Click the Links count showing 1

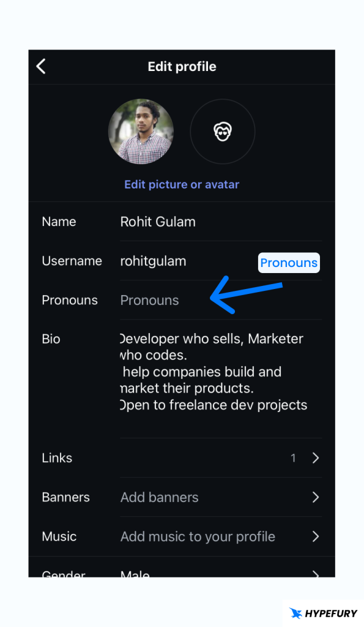(x=293, y=457)
